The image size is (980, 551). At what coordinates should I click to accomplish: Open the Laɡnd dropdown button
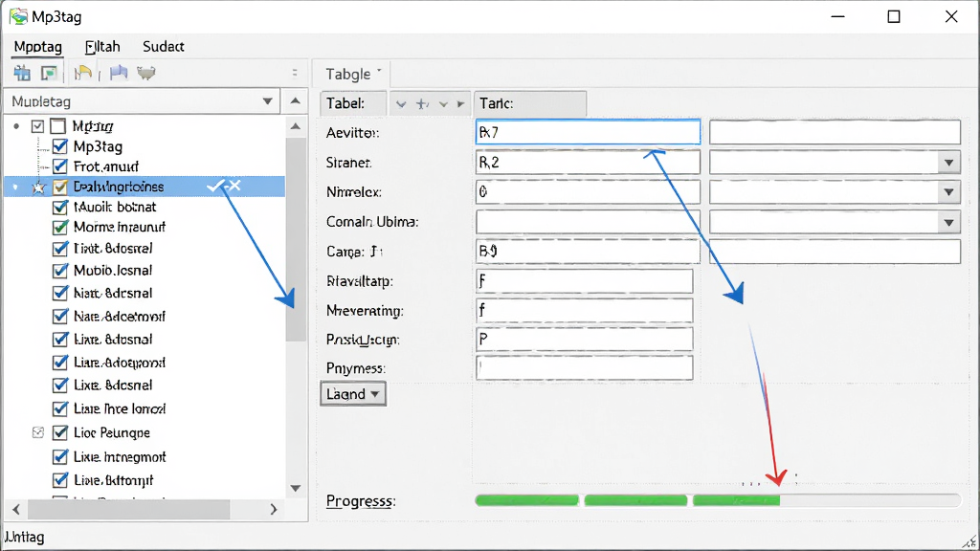tap(353, 394)
